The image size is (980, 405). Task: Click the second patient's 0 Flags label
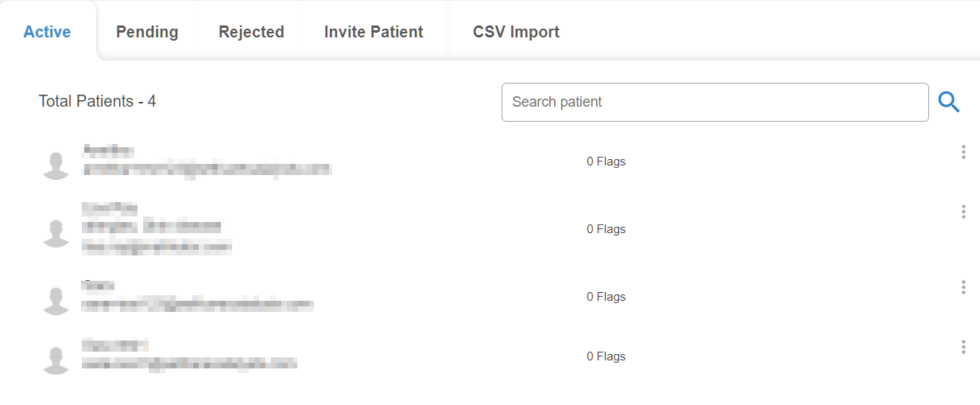coord(606,229)
